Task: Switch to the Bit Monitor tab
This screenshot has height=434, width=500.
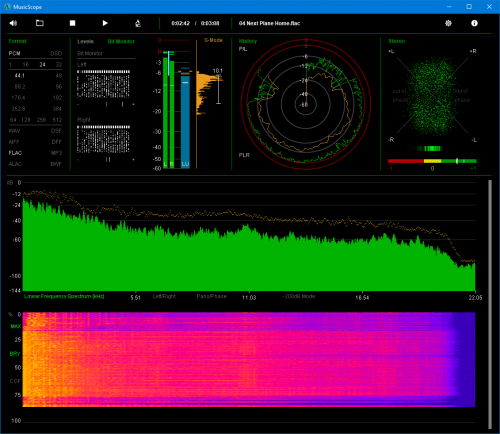Action: [121, 41]
